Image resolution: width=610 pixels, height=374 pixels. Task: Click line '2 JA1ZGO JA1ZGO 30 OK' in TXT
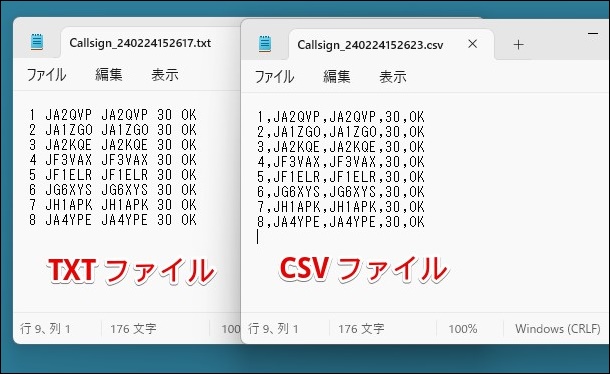click(x=113, y=130)
